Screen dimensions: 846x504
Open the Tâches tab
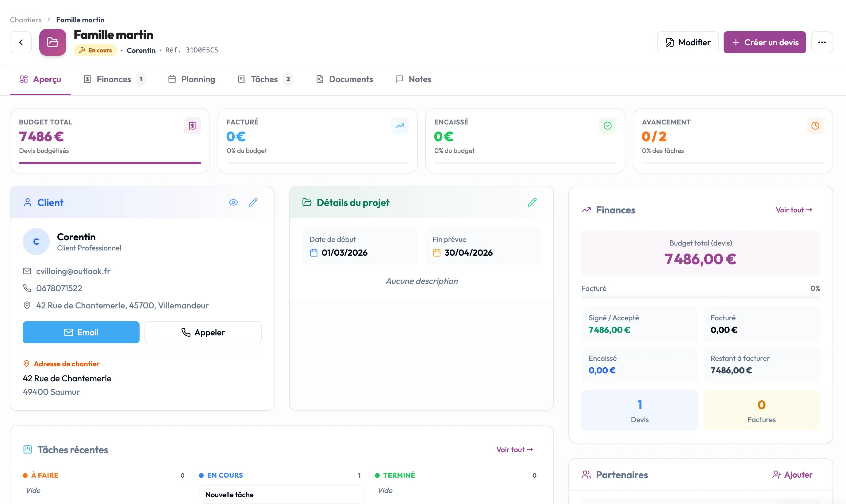[265, 79]
